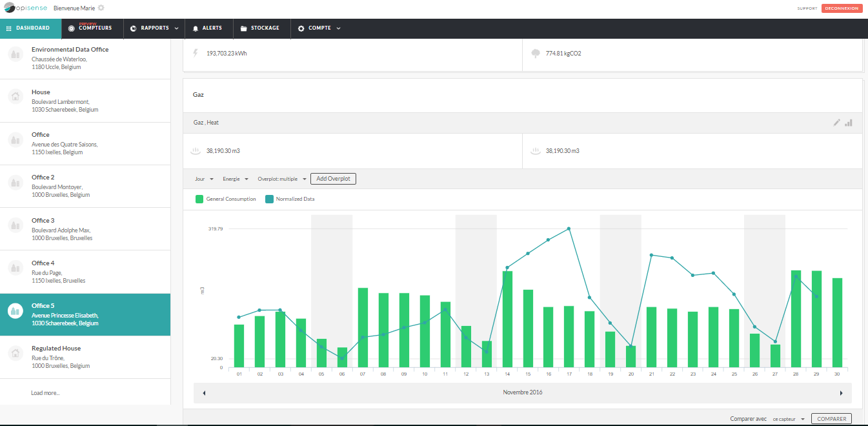Click Load more... in site list
Image resolution: width=868 pixels, height=426 pixels.
[x=45, y=392]
